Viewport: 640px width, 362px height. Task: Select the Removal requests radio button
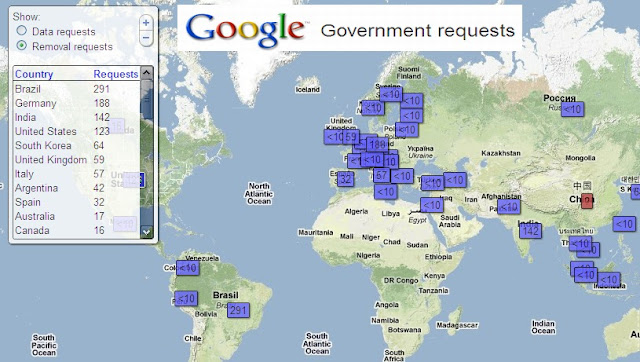[x=22, y=45]
